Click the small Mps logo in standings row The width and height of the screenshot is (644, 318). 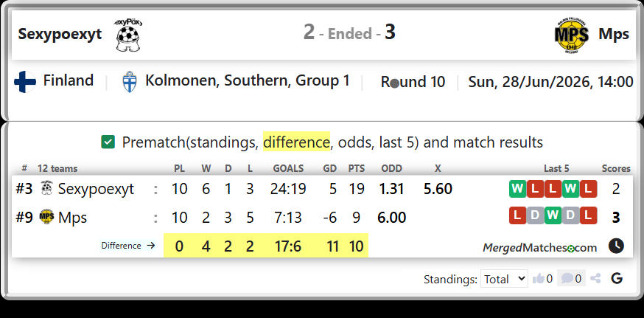click(x=46, y=217)
